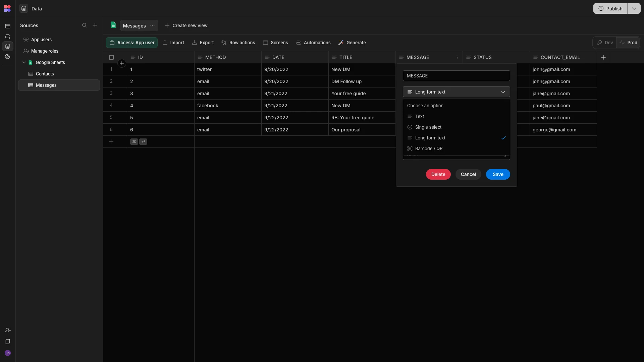644x362 pixels.
Task: Click the circular add row button
Action: pyautogui.click(x=122, y=63)
